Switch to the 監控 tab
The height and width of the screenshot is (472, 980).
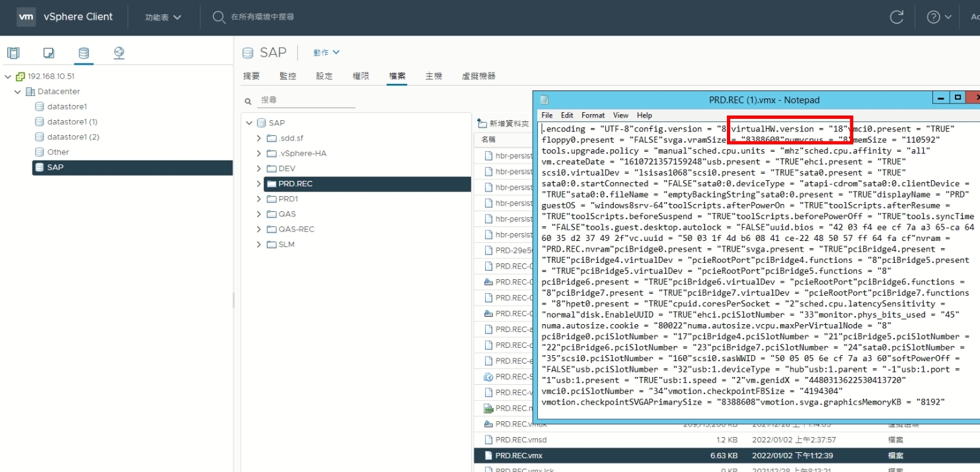pos(288,76)
